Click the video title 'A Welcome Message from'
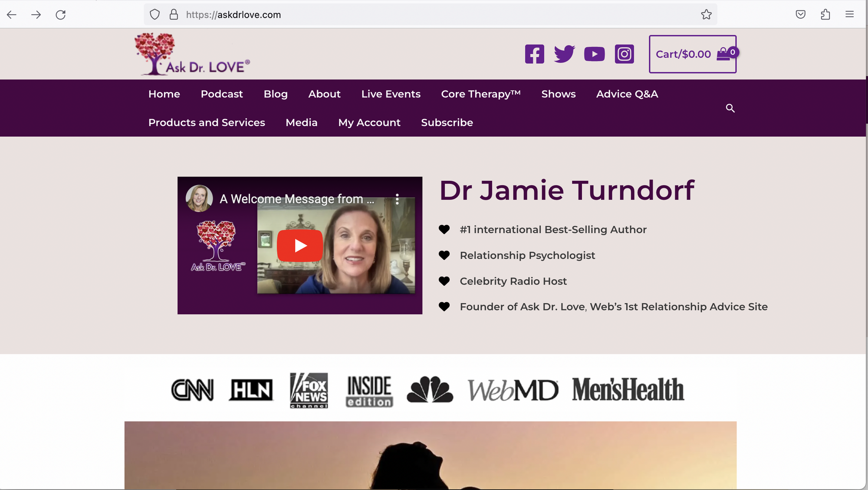 [297, 199]
